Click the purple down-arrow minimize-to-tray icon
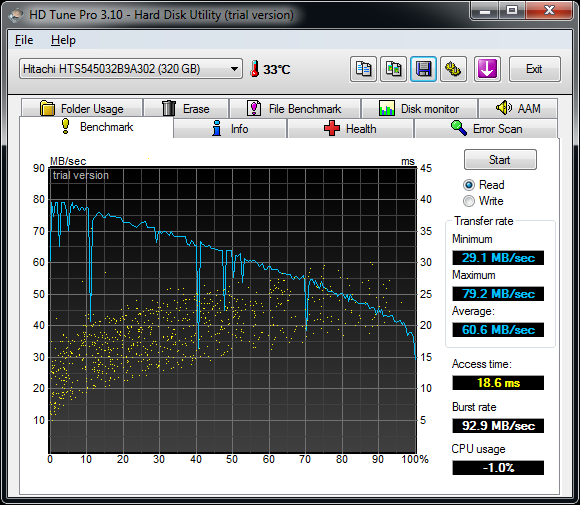The image size is (580, 505). coord(487,69)
